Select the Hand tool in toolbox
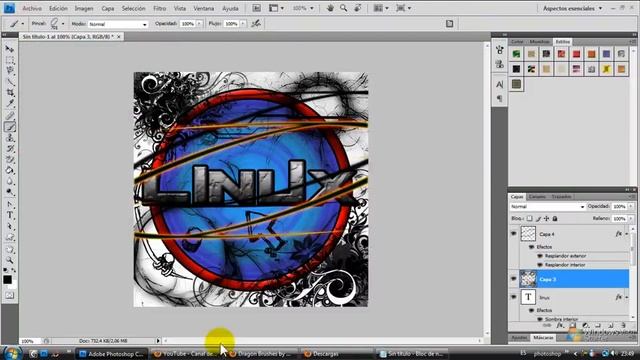 pyautogui.click(x=9, y=249)
